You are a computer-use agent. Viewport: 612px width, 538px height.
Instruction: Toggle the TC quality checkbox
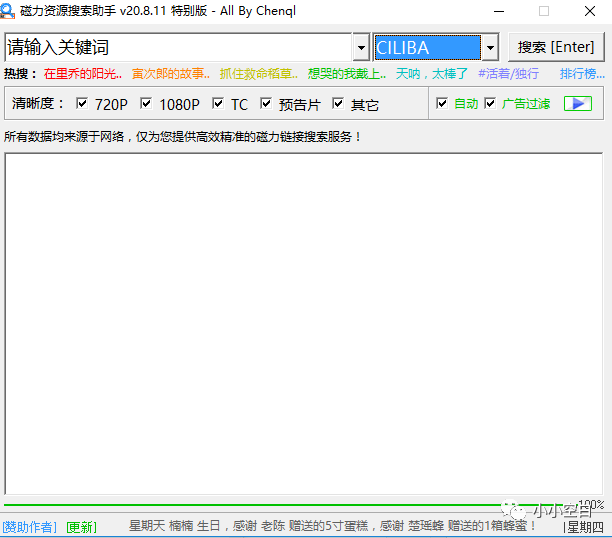tap(218, 104)
